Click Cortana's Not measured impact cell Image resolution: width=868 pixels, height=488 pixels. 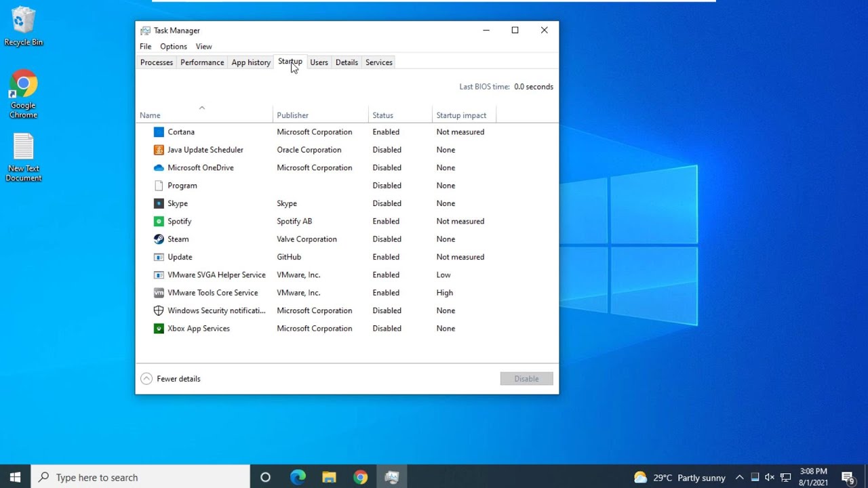point(460,132)
